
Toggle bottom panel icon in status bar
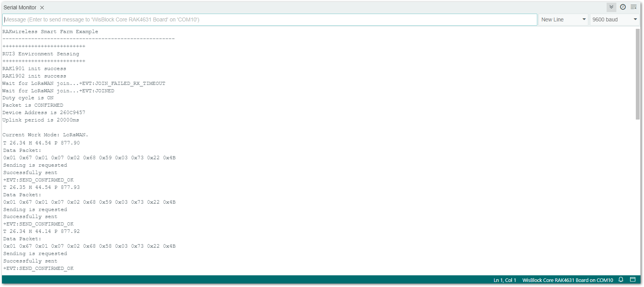pyautogui.click(x=633, y=280)
